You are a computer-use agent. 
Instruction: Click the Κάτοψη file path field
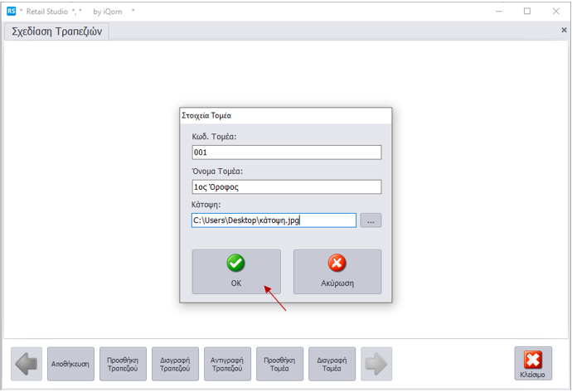(274, 220)
